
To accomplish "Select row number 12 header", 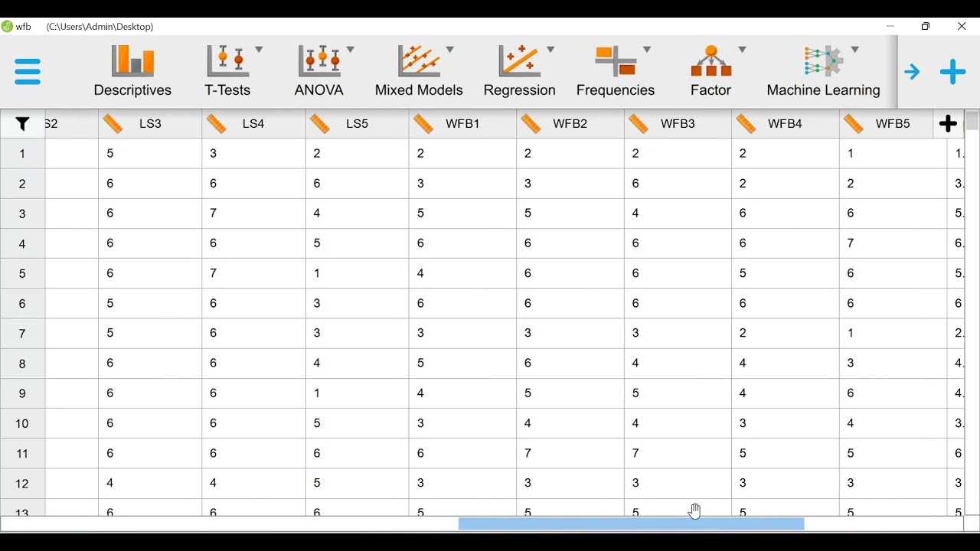I will tap(22, 484).
